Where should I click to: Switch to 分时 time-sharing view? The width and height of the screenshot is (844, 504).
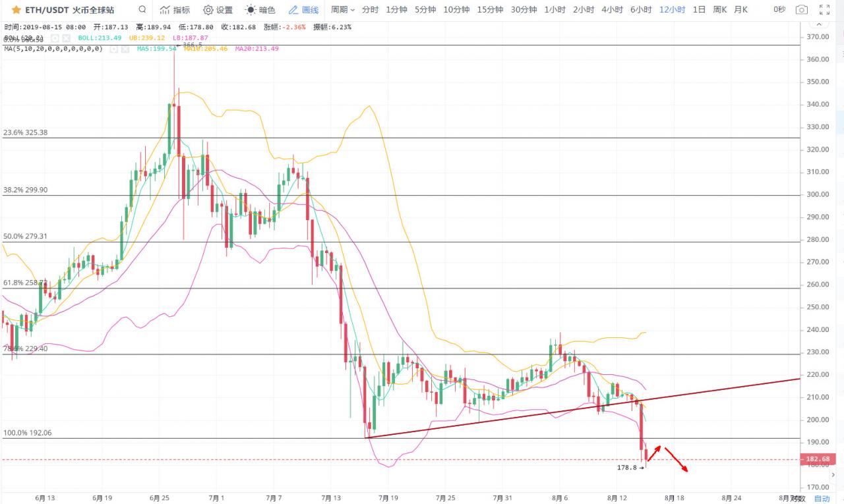(x=371, y=10)
